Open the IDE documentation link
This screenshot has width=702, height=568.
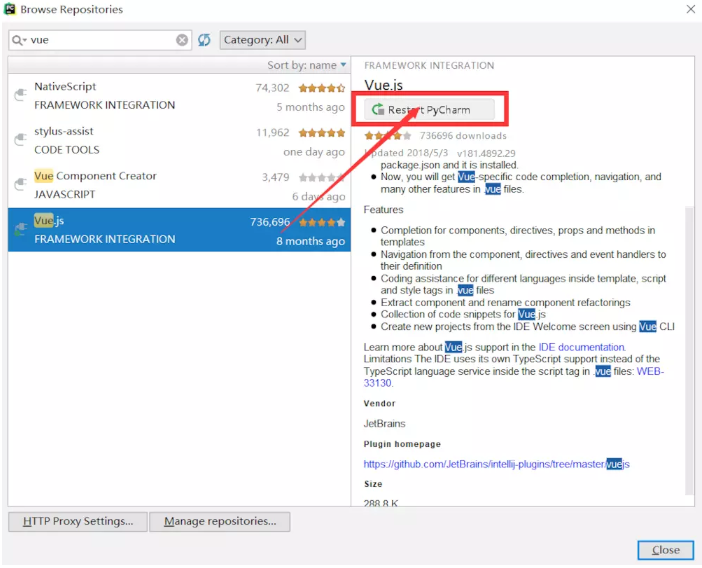(582, 347)
